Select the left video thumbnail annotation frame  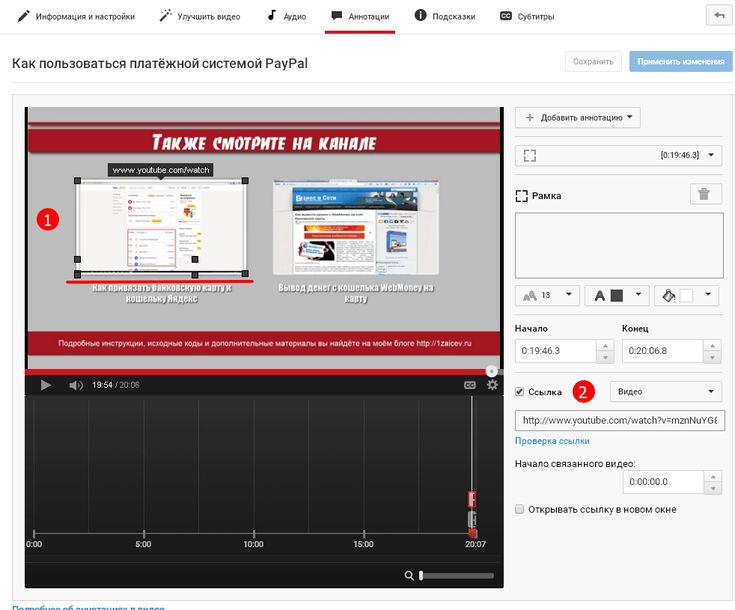161,228
